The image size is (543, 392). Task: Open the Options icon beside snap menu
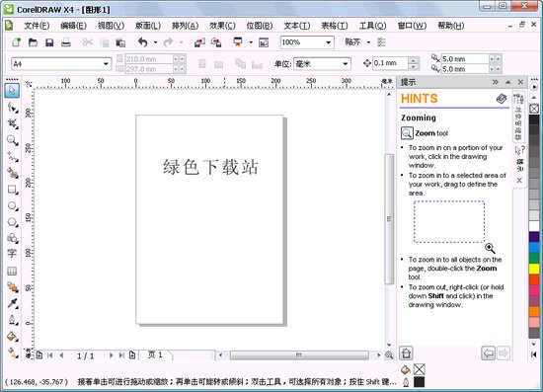(381, 42)
